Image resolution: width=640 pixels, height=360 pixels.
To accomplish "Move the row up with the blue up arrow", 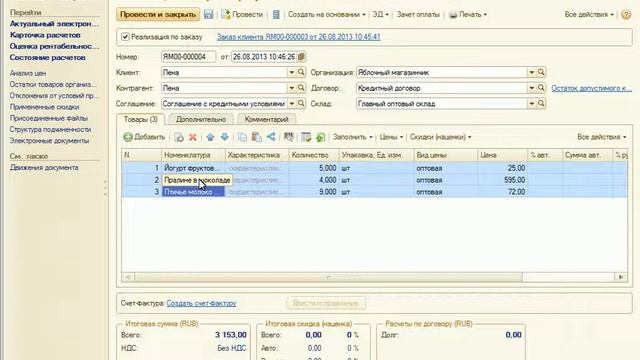I will coord(210,137).
